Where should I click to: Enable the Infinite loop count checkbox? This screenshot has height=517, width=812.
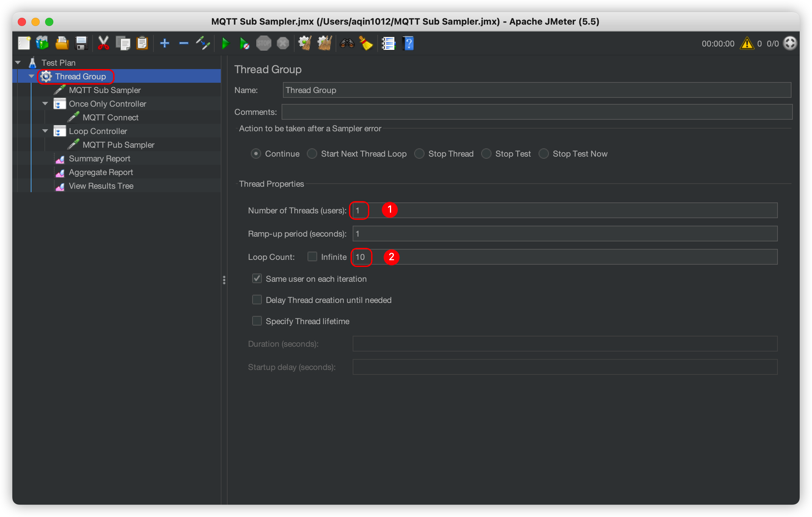click(312, 256)
